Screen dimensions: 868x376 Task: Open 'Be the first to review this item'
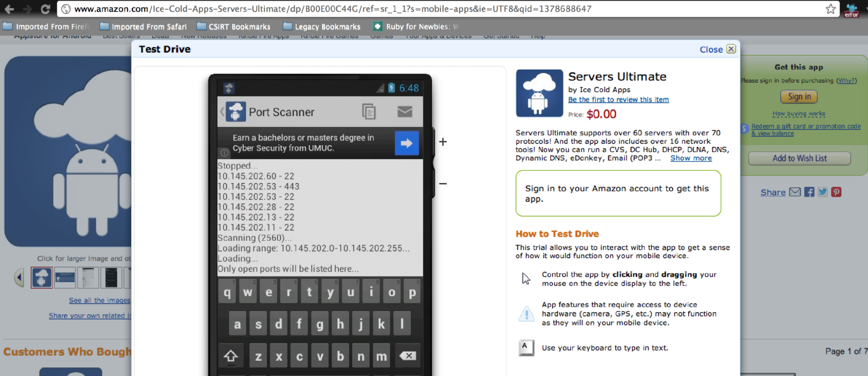pyautogui.click(x=618, y=100)
